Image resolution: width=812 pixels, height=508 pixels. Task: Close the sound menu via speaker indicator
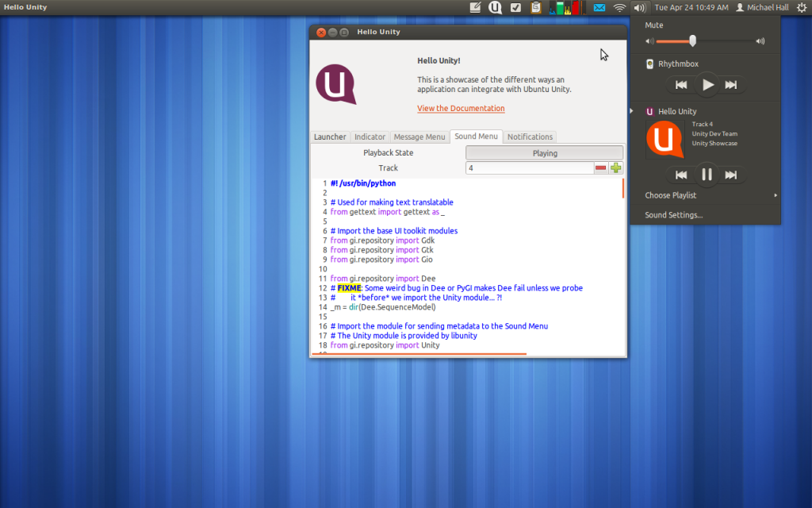click(640, 7)
